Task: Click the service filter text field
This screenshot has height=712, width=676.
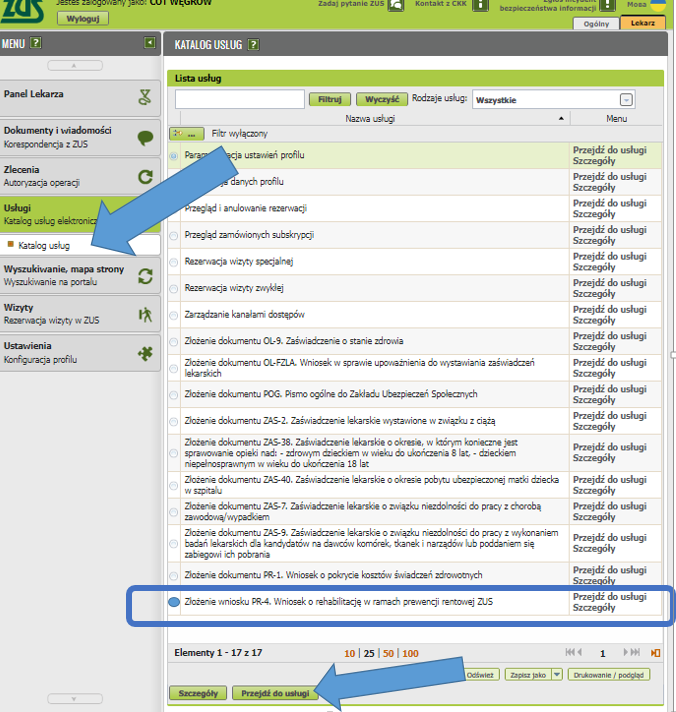Action: tap(240, 100)
